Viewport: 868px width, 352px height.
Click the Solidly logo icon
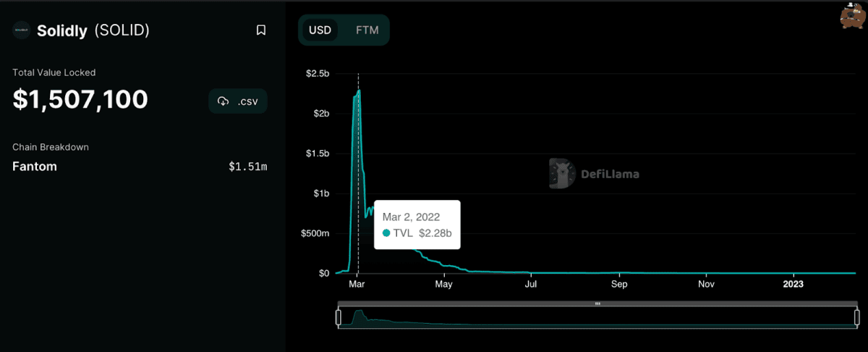point(21,30)
